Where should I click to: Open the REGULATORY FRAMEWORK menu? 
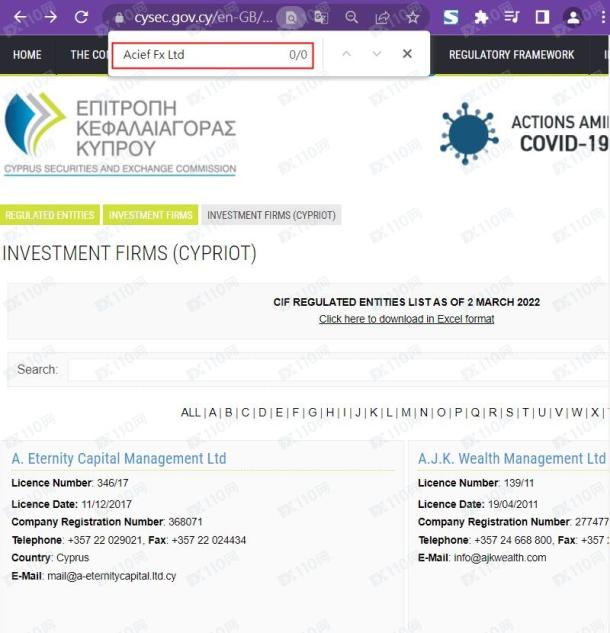tap(511, 55)
